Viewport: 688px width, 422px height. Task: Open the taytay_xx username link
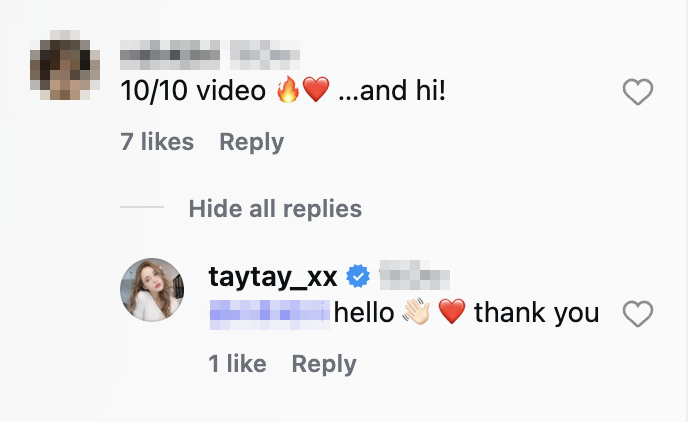pos(273,277)
